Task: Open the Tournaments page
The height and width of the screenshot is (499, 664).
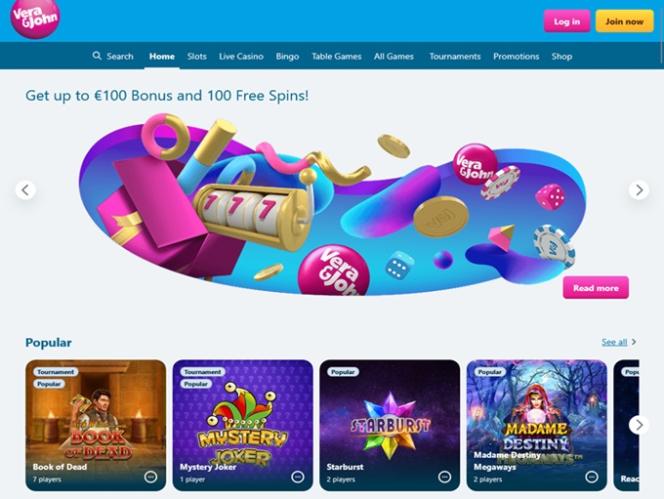Action: (455, 56)
